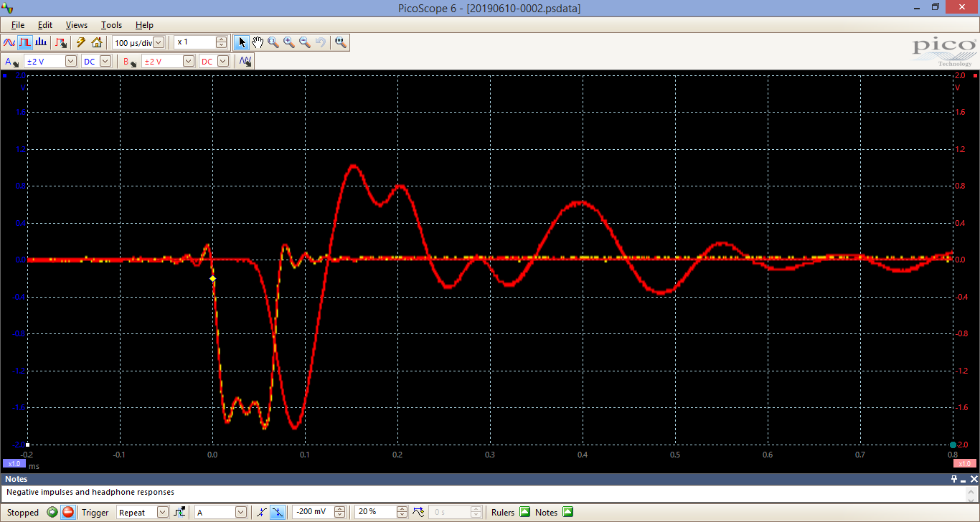Open the Edit menu

point(45,25)
